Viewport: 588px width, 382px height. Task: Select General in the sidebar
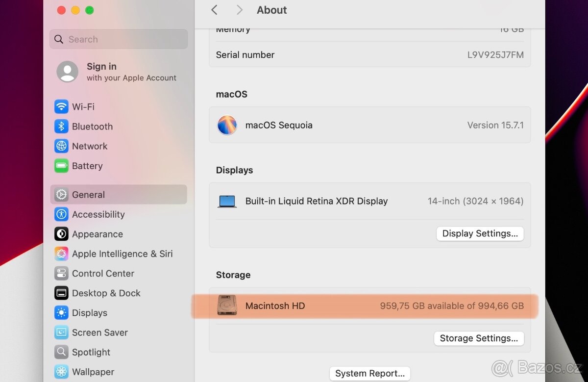point(88,195)
